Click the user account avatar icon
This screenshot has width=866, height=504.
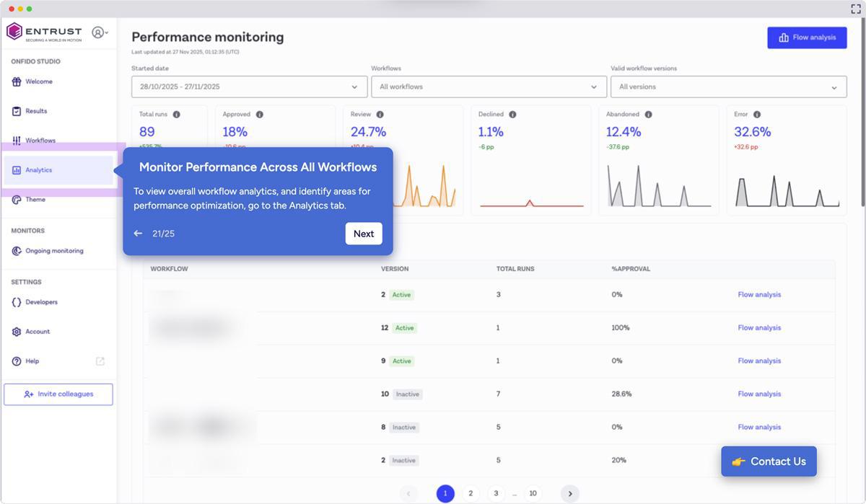98,32
